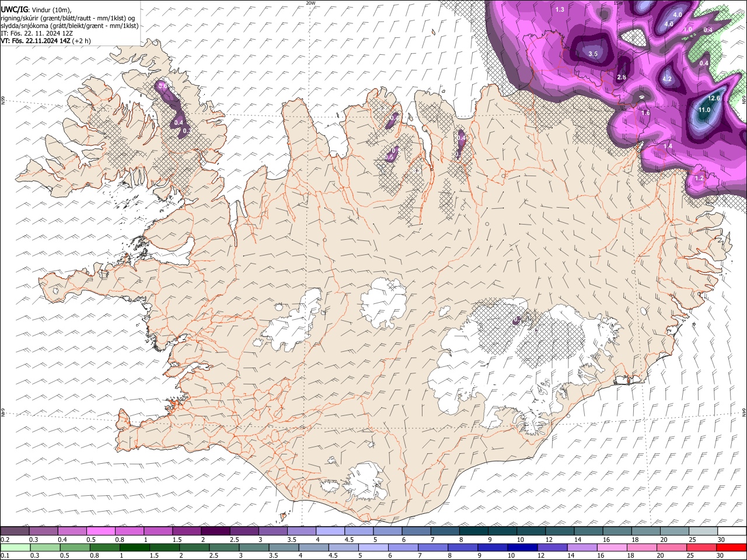Click the '1.3' value over the sea
This screenshot has height=560, width=747.
pos(560,9)
